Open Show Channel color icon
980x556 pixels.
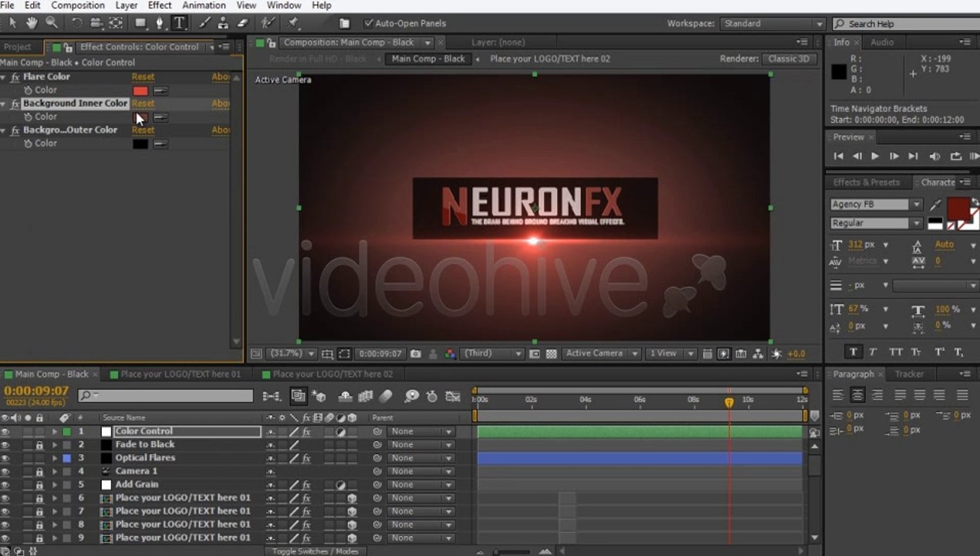(450, 354)
